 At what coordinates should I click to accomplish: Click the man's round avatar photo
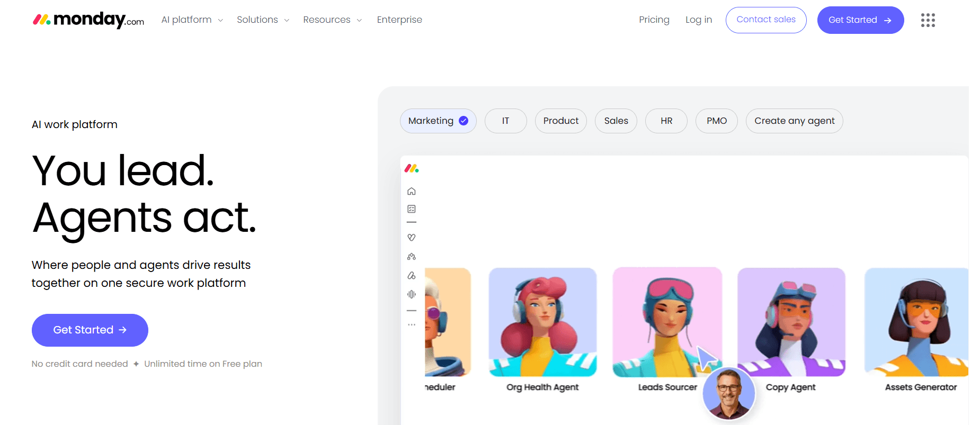729,394
